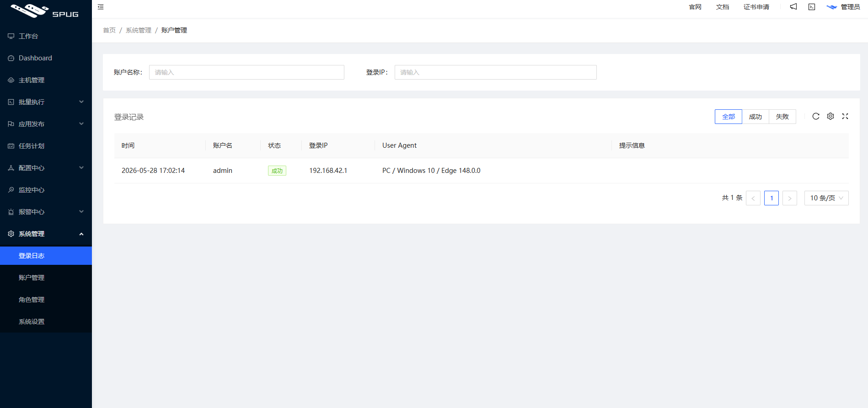Click the 应用发布 flag icon
The width and height of the screenshot is (868, 408).
tap(11, 124)
